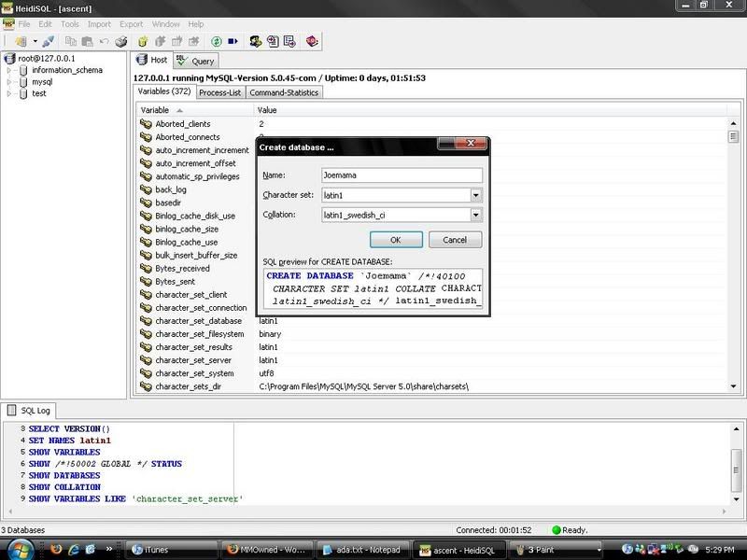The height and width of the screenshot is (560, 747).
Task: Click the Paste icon in the toolbar
Action: click(87, 41)
